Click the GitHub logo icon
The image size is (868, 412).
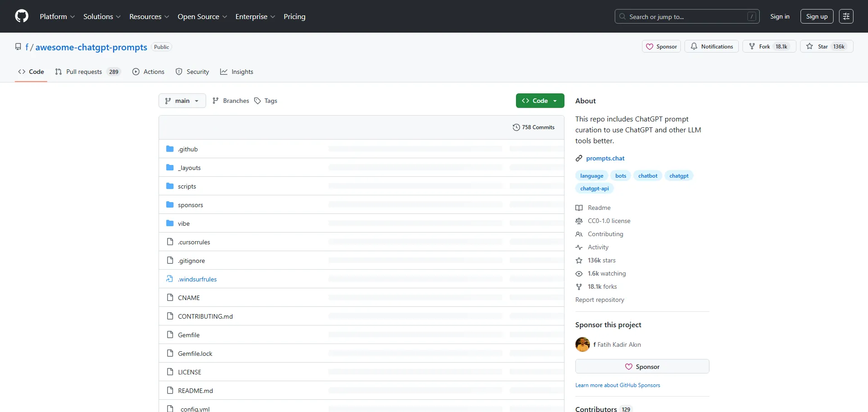pos(22,16)
